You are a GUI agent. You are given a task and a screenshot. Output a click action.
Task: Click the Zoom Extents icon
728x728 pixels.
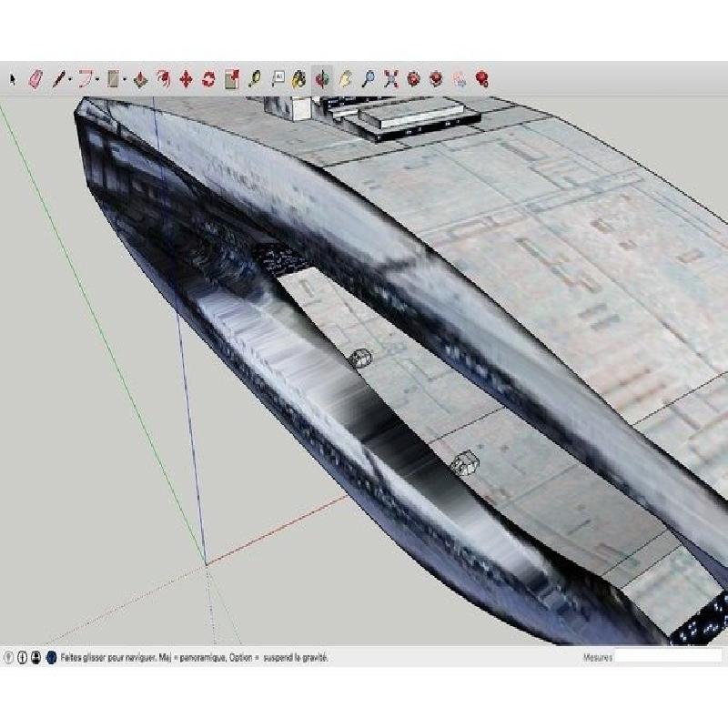click(x=391, y=79)
